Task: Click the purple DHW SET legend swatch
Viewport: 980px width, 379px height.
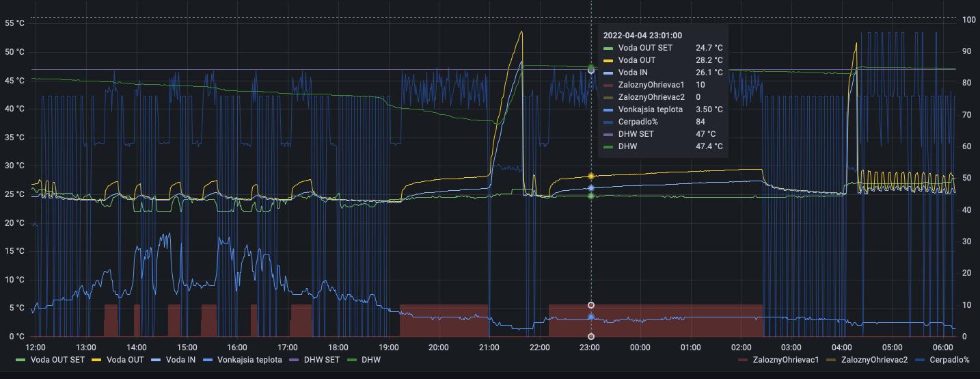Action: point(295,360)
